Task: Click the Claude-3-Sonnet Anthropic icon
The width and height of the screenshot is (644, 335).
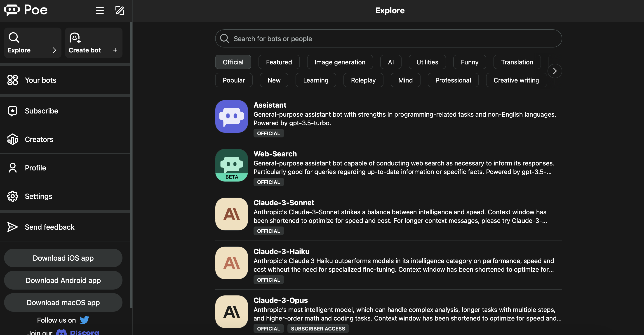Action: tap(231, 214)
